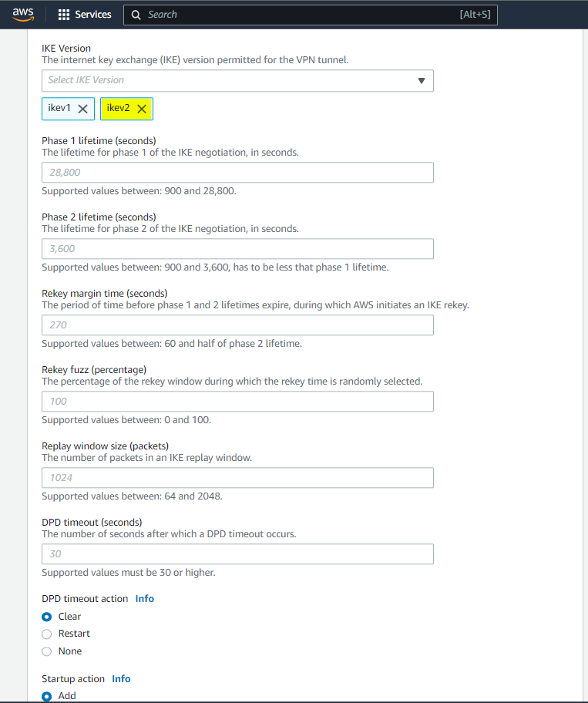Select the Clear DPD timeout action
588x703 pixels.
[x=47, y=617]
